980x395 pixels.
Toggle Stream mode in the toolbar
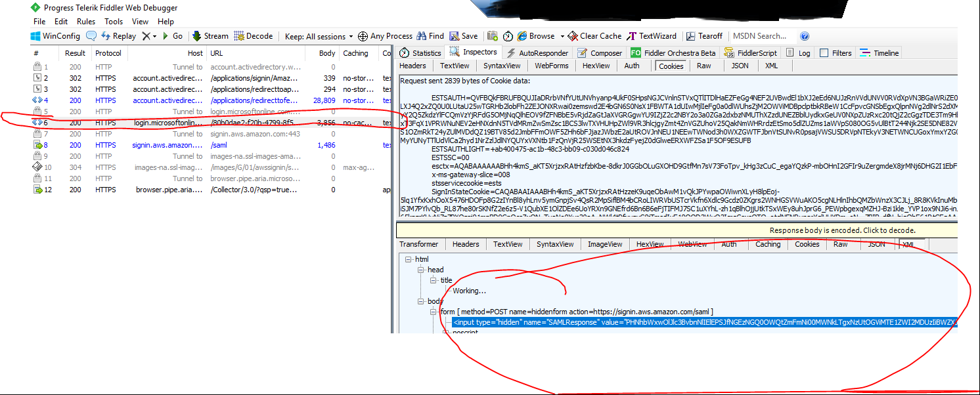pos(210,36)
